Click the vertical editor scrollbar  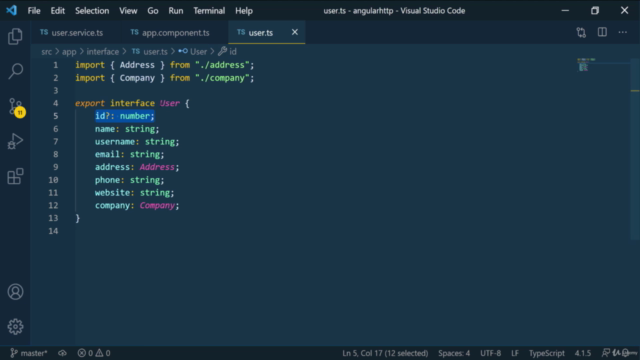[635, 149]
